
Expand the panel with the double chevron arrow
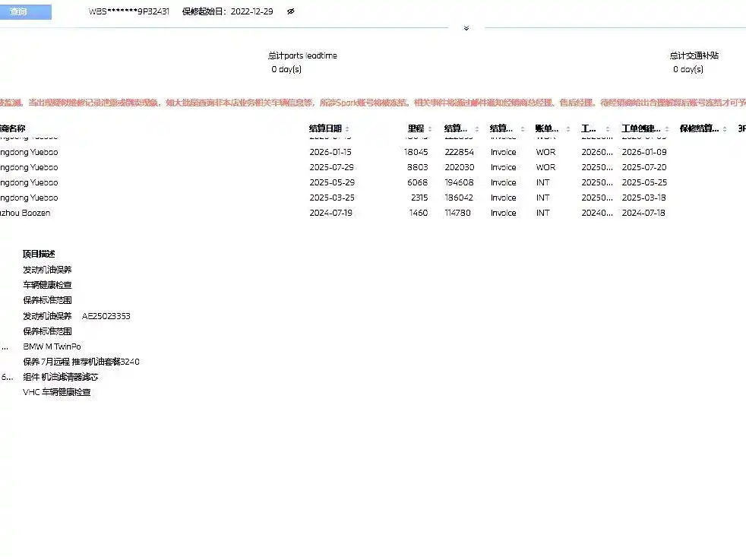(x=466, y=28)
